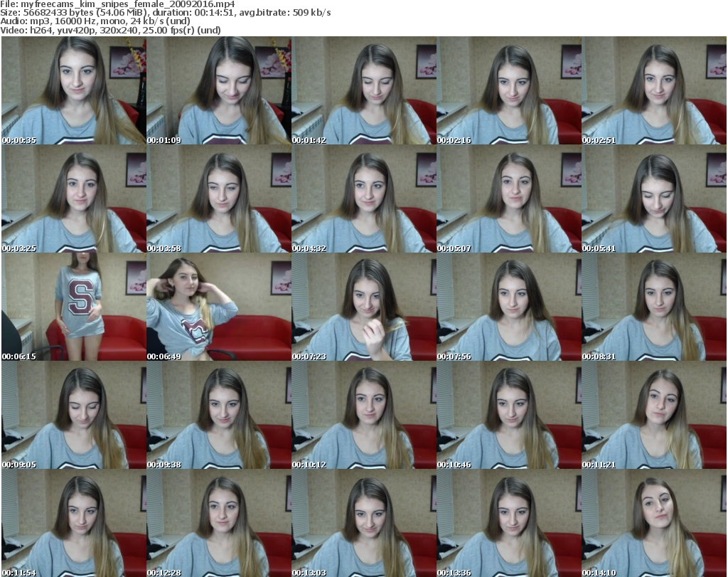728x577 pixels.
Task: Select the thumbnail frame stamped 00:10:12
Action: tap(364, 415)
